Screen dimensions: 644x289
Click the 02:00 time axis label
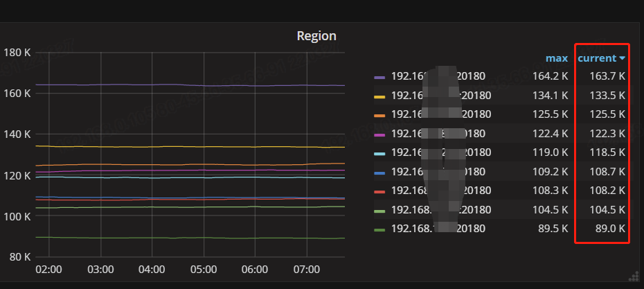click(x=49, y=270)
